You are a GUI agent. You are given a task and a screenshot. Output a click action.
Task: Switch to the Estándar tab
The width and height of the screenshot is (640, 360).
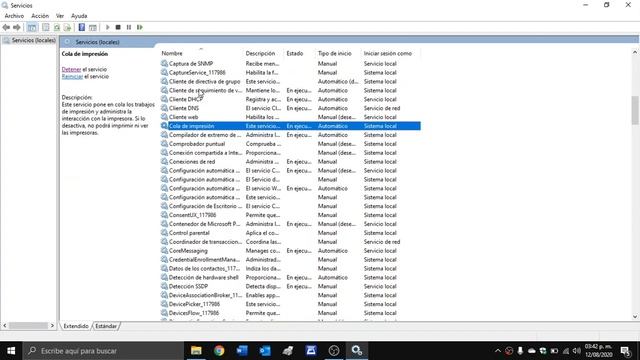pos(106,326)
